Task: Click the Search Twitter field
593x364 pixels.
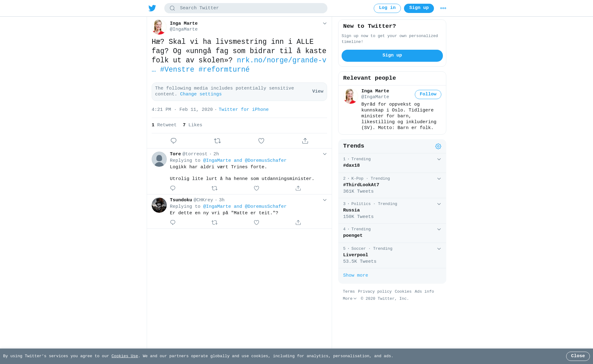Action: coord(246,8)
